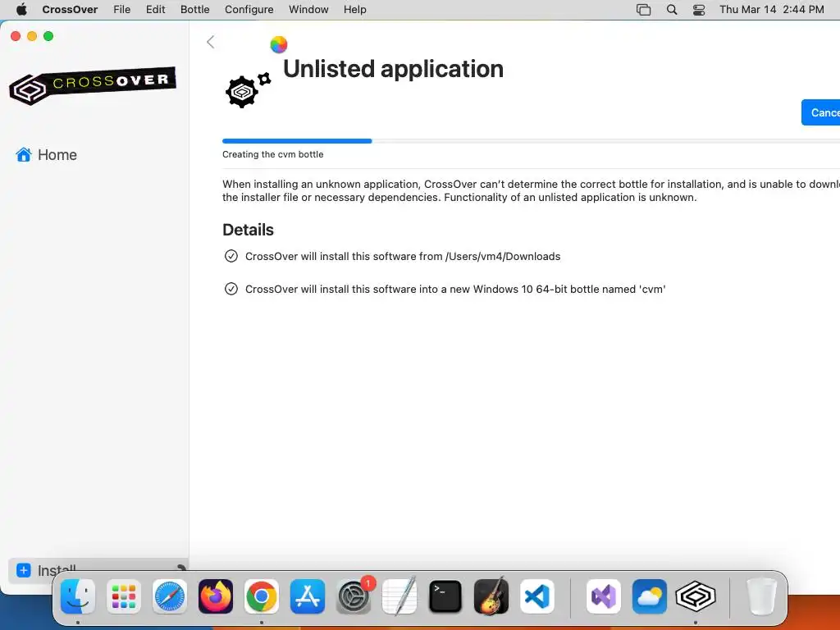Click the installation progress bar
Screen dimensions: 840x630
click(x=531, y=141)
